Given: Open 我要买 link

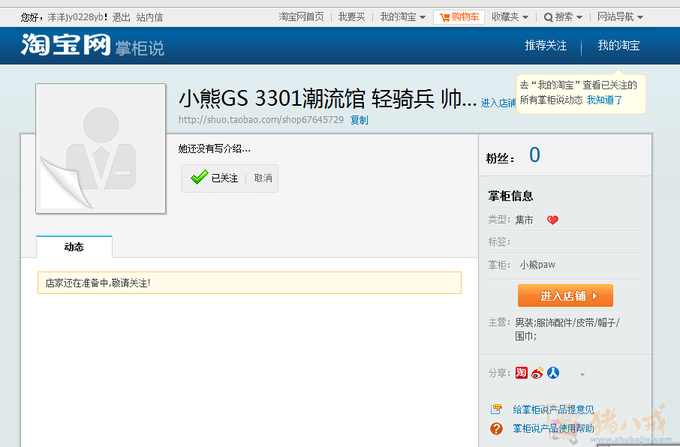Looking at the screenshot, I should (351, 17).
